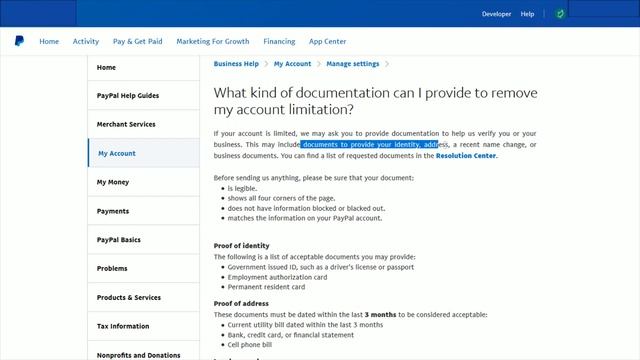The height and width of the screenshot is (360, 640).
Task: Click 'Bank, credit card, or financial statement' bullet
Action: coord(291,335)
